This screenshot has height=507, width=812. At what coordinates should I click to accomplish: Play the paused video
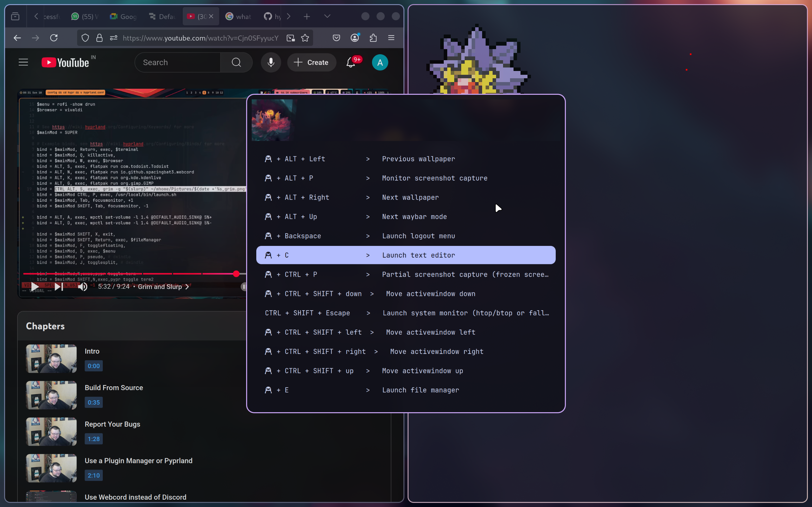point(35,287)
